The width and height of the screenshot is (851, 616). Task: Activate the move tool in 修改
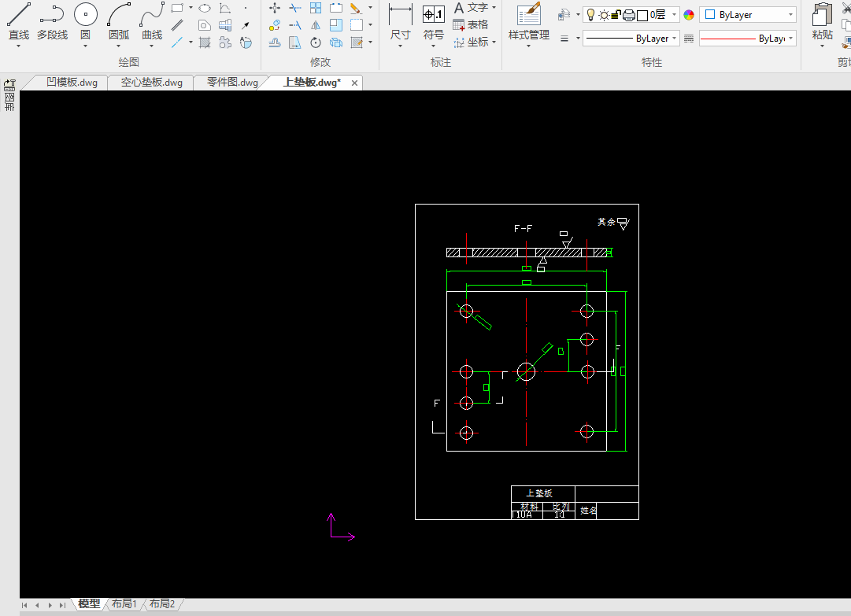[x=275, y=8]
